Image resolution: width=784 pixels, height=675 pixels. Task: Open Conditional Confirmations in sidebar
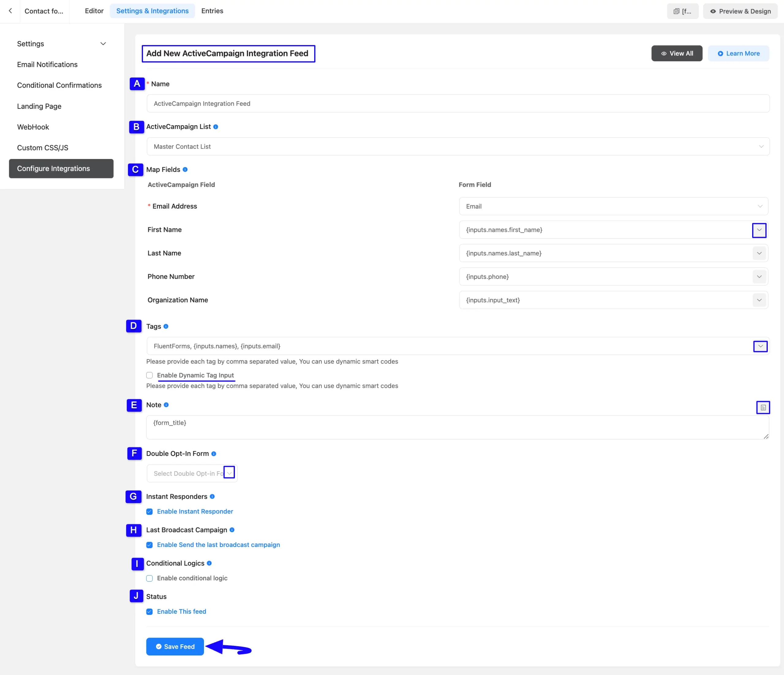pos(59,85)
